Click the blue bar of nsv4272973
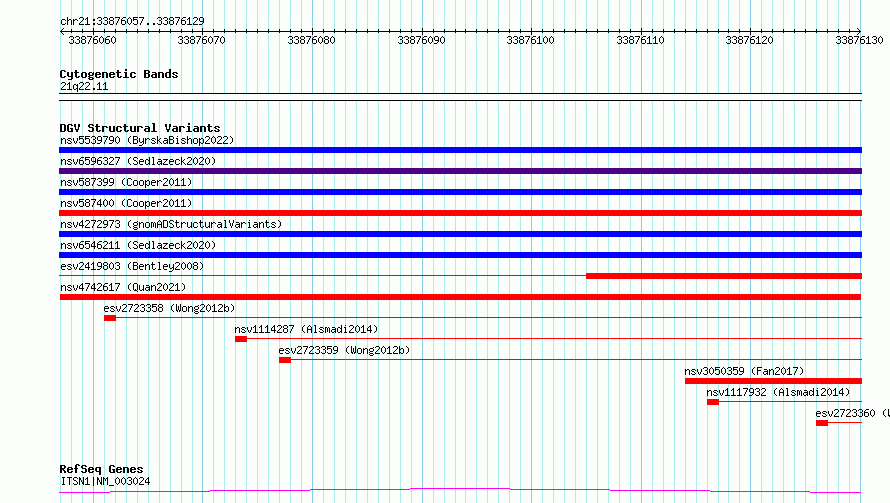This screenshot has width=890, height=503. click(460, 234)
